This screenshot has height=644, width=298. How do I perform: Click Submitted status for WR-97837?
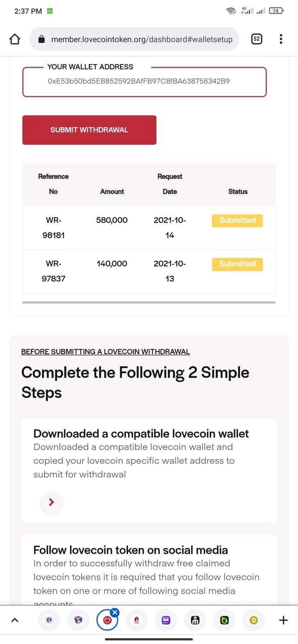[x=237, y=264]
